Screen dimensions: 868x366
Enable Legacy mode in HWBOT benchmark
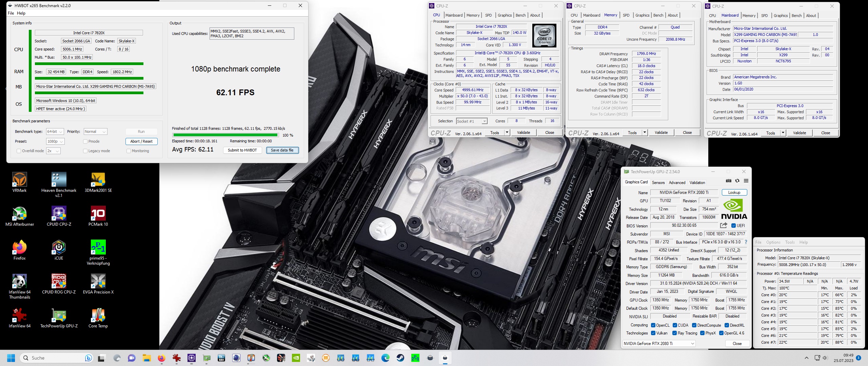85,151
